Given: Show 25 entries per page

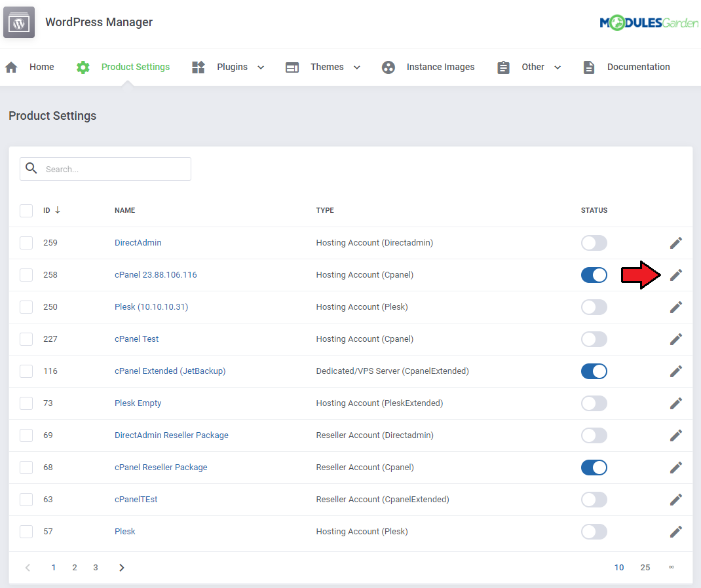Looking at the screenshot, I should click(645, 568).
